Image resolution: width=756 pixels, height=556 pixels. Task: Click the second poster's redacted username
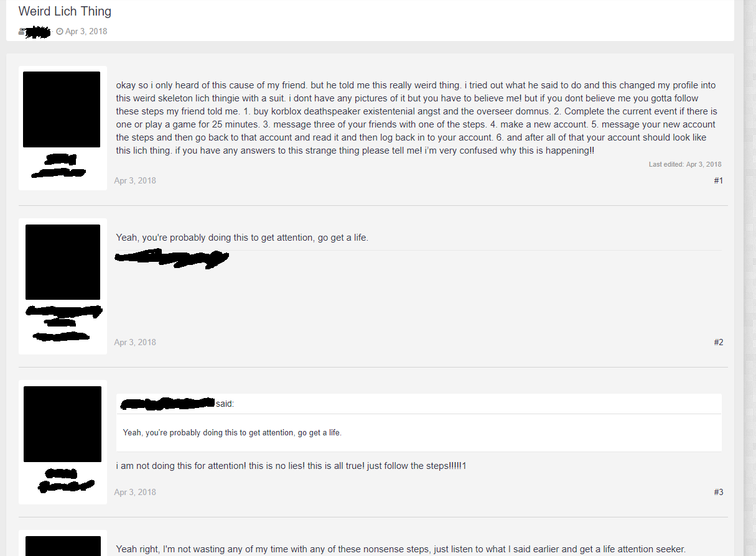63,310
